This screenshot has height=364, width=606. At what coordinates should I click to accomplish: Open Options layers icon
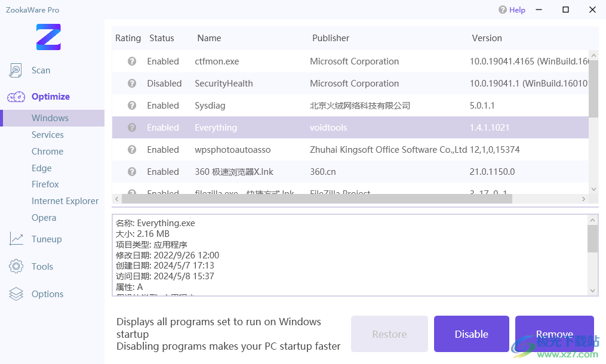click(x=16, y=294)
